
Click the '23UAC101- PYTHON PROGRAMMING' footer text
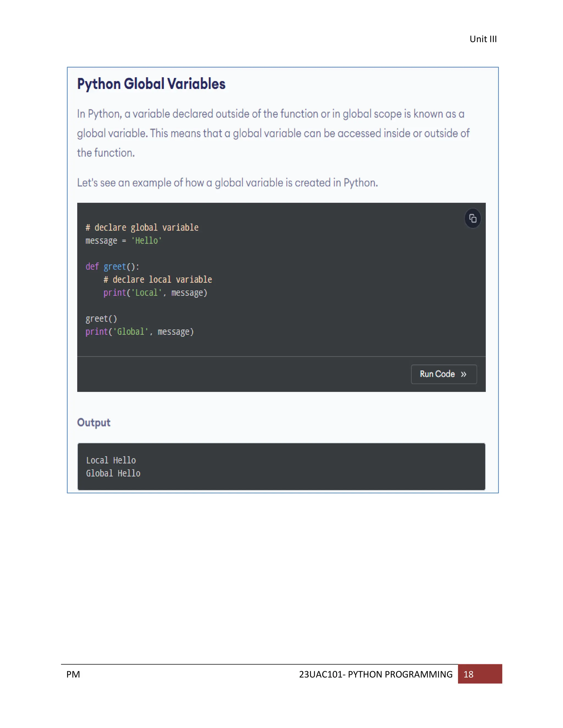tap(376, 674)
